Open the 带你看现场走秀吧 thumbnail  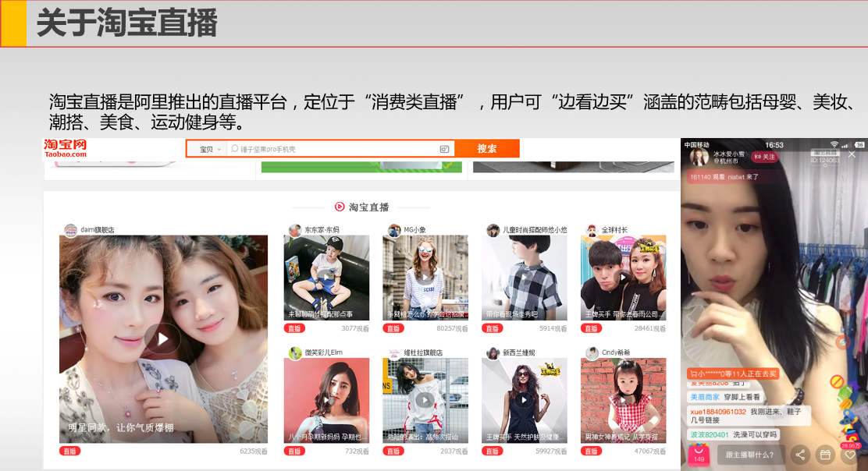tap(525, 278)
